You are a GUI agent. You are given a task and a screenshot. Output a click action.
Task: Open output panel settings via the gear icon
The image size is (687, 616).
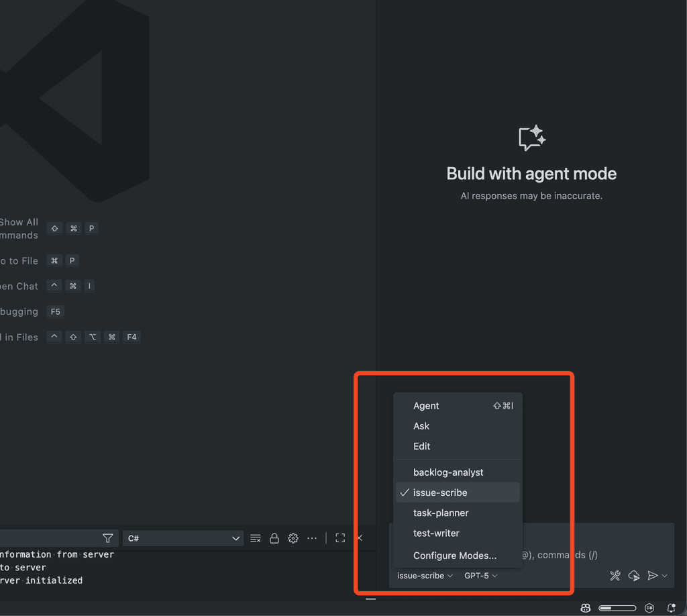pyautogui.click(x=293, y=537)
